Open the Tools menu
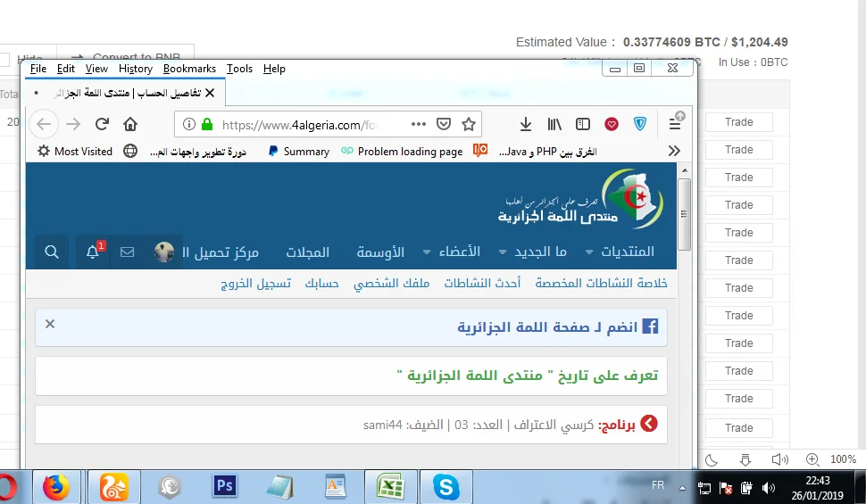 tap(239, 69)
